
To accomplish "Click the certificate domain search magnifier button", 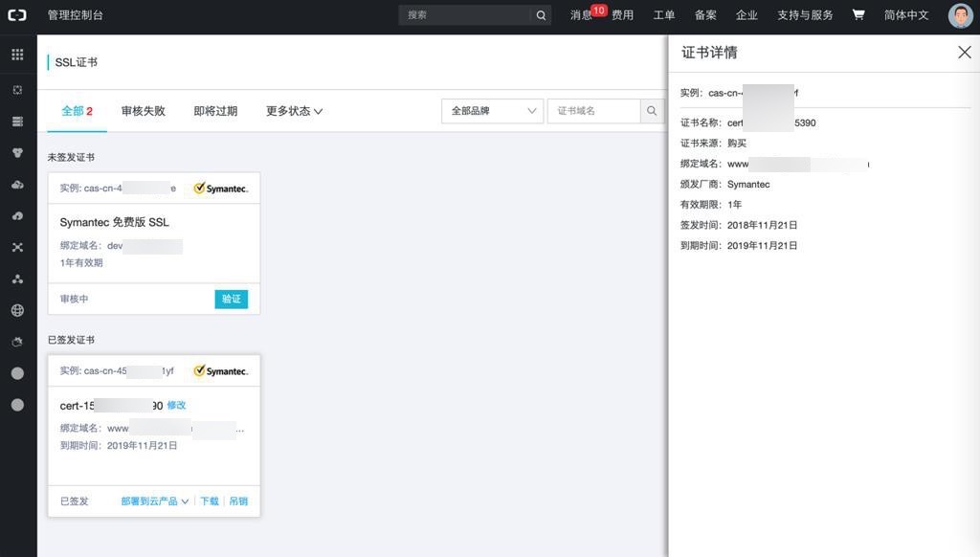I will pos(651,111).
